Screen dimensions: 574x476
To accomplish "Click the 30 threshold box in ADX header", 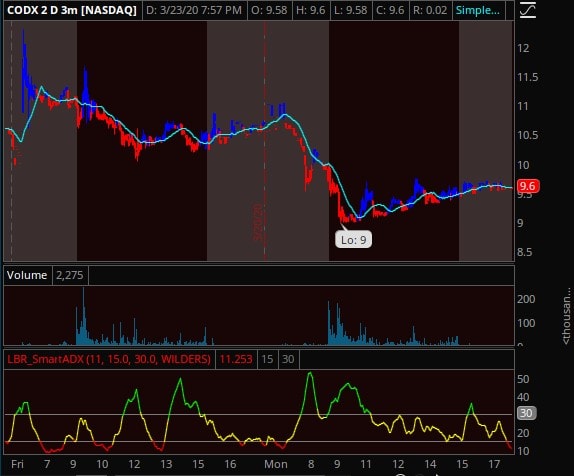I will pos(288,359).
